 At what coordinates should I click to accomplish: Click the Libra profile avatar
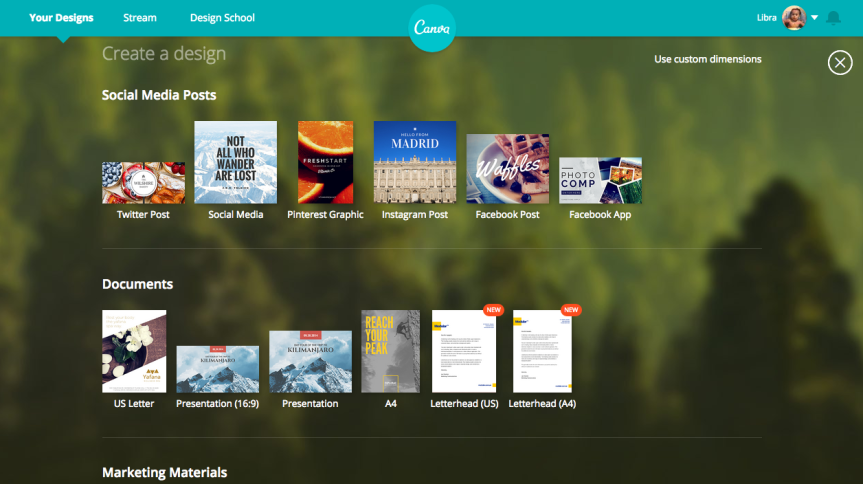click(x=794, y=18)
